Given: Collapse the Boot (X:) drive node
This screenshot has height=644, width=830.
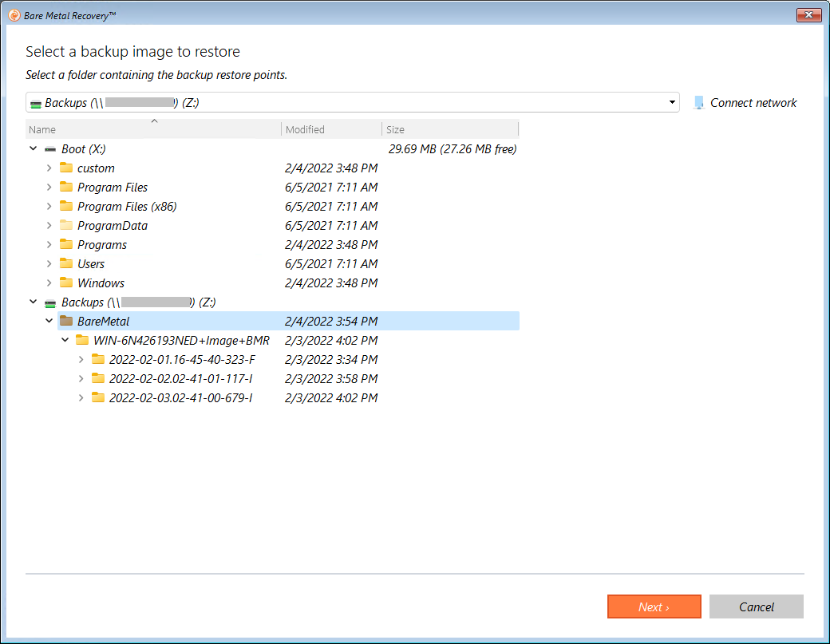Looking at the screenshot, I should (33, 149).
